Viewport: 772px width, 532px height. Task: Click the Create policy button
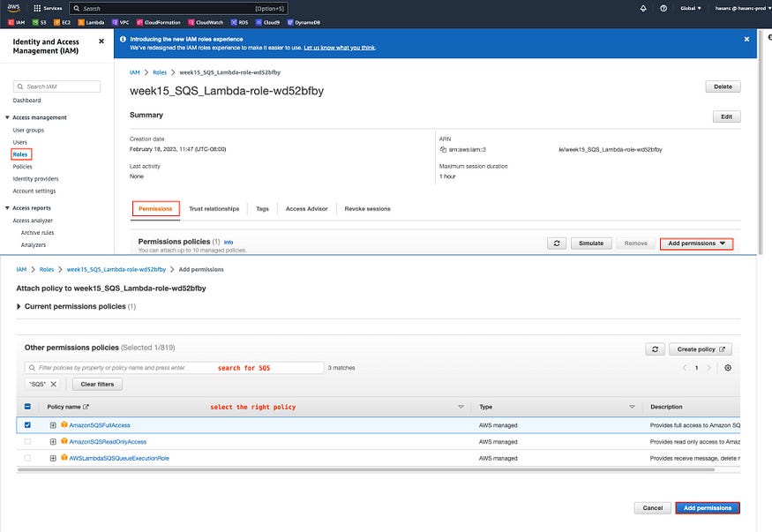pos(701,348)
